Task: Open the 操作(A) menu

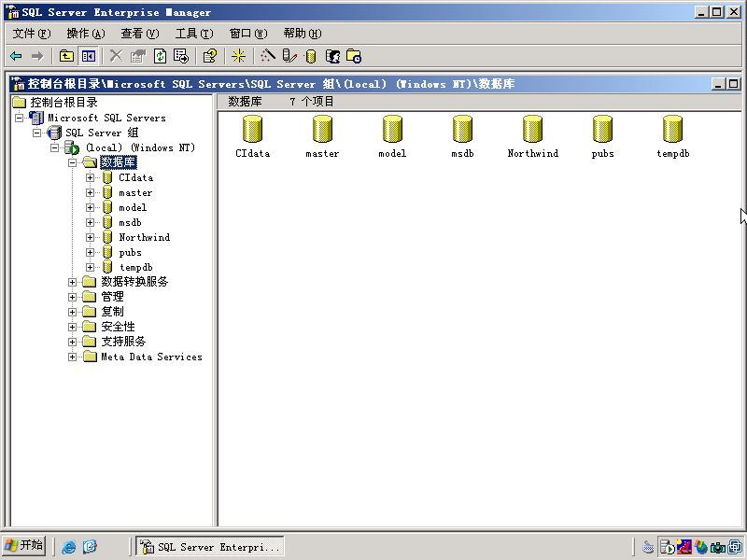Action: pyautogui.click(x=86, y=34)
